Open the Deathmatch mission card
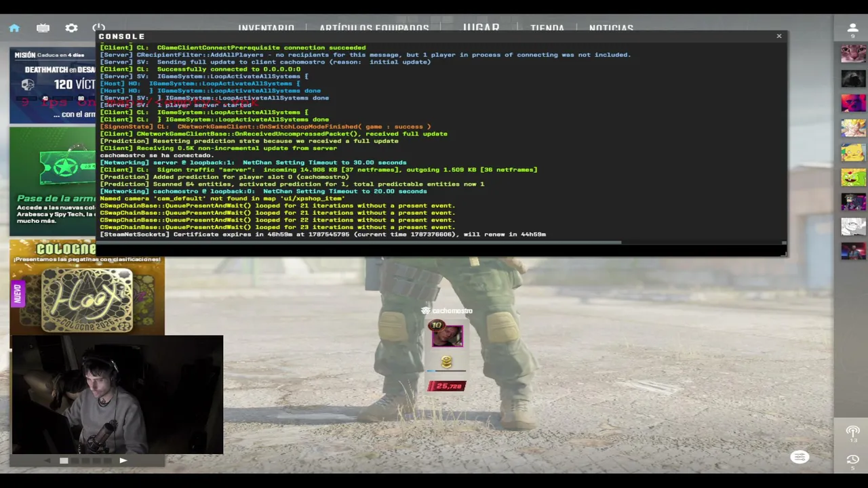Screen dimensions: 868x488 point(53,85)
